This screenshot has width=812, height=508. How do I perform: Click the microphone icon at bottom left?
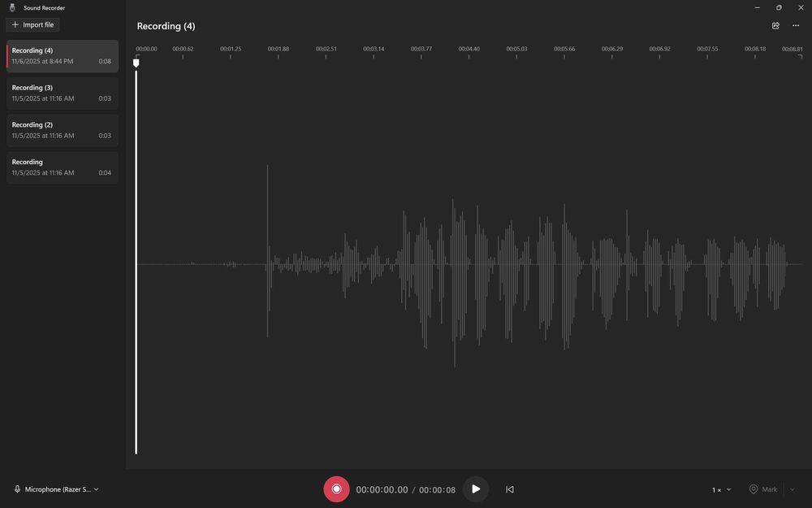(17, 489)
